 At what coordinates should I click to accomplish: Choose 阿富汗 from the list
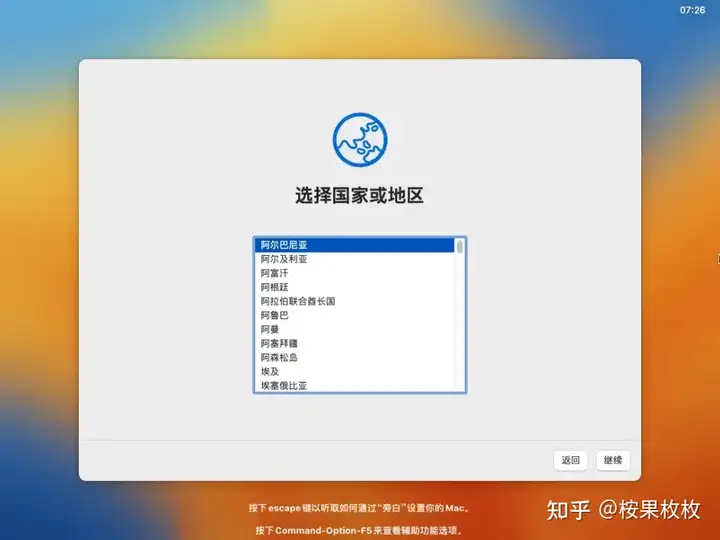click(354, 273)
